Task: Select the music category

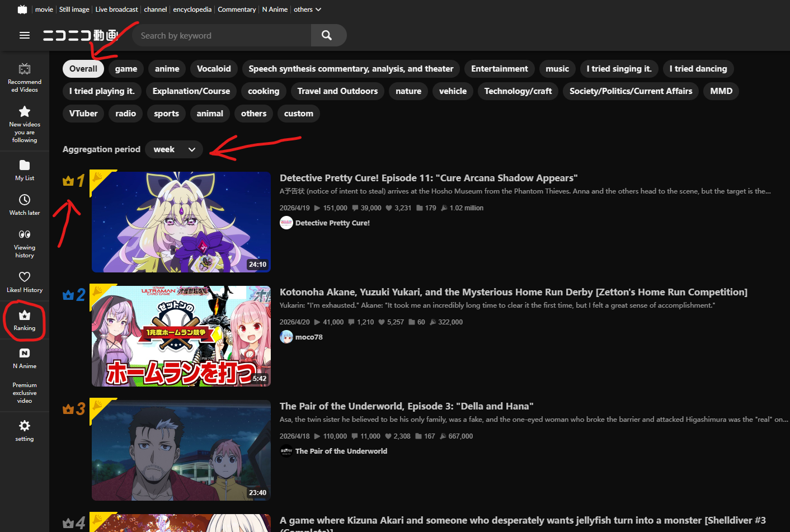Action: pyautogui.click(x=557, y=69)
